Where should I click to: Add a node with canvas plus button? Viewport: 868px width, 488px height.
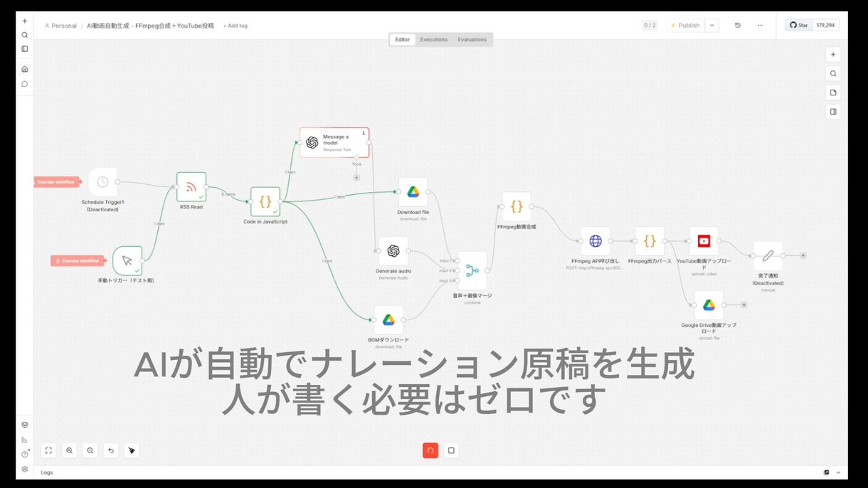coord(833,55)
